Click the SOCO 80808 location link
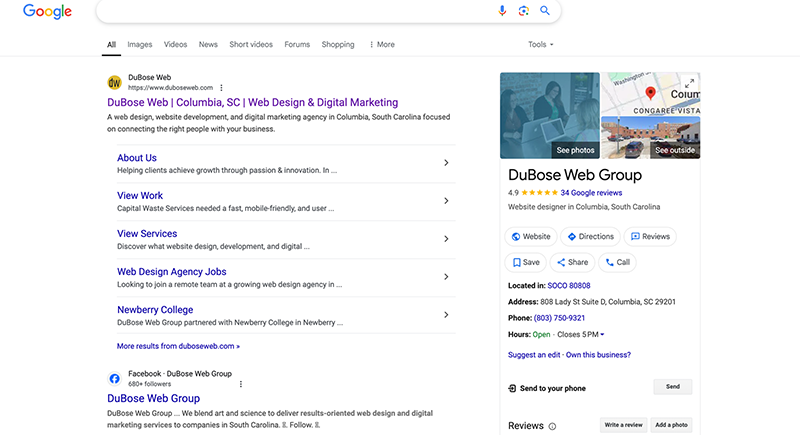 tap(569, 286)
